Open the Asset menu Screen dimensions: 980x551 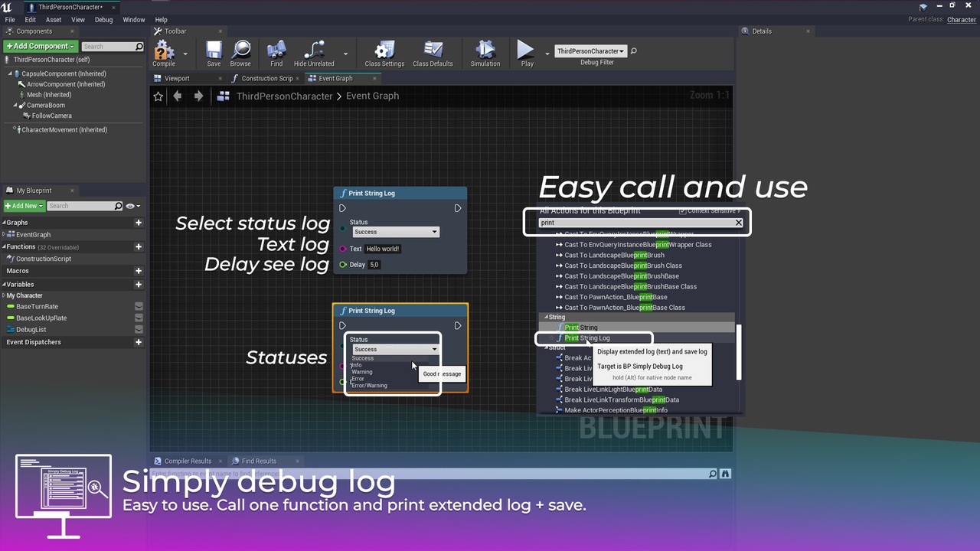pyautogui.click(x=54, y=20)
